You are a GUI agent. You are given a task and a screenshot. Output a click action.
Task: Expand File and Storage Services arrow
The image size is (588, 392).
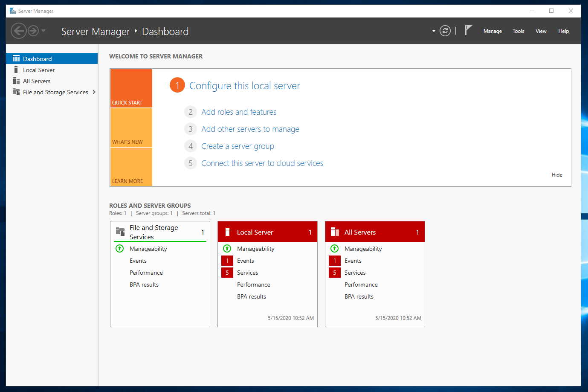point(94,92)
